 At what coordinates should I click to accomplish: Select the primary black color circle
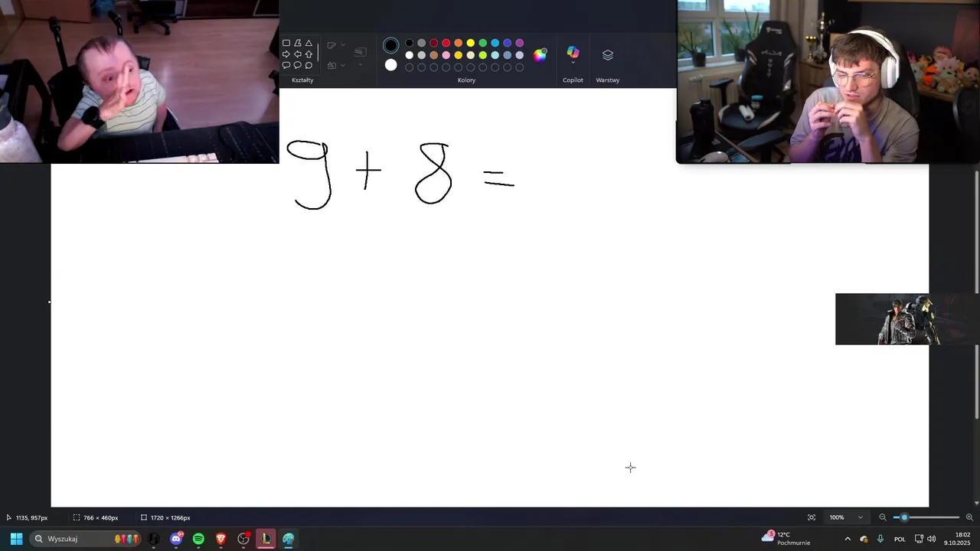click(390, 46)
